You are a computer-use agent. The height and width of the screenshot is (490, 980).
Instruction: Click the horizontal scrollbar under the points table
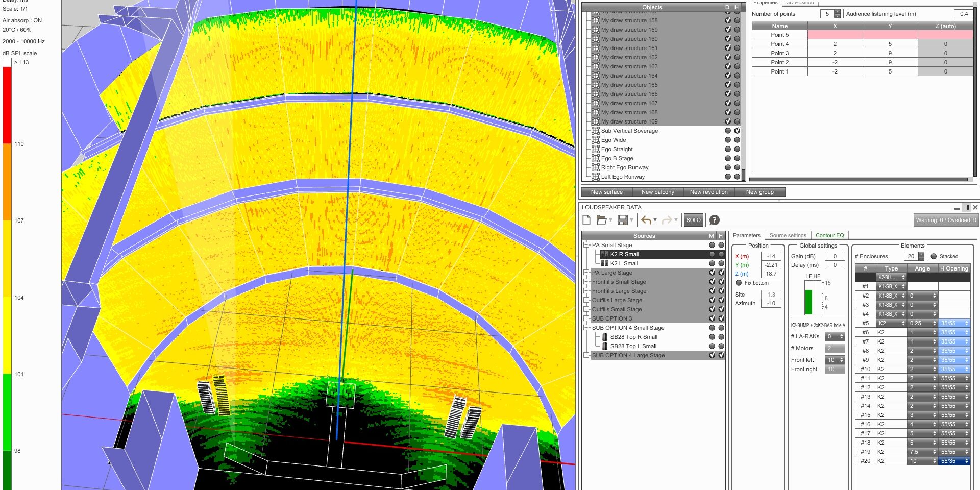pyautogui.click(x=859, y=179)
